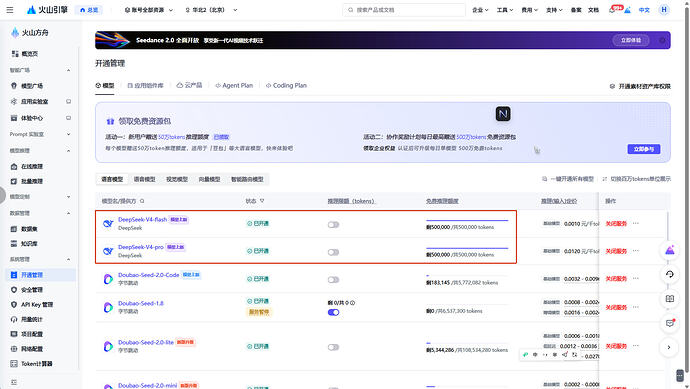
Task: Toggle inference limit for Doubao-Seed-2.0-lite
Action: tap(333, 347)
